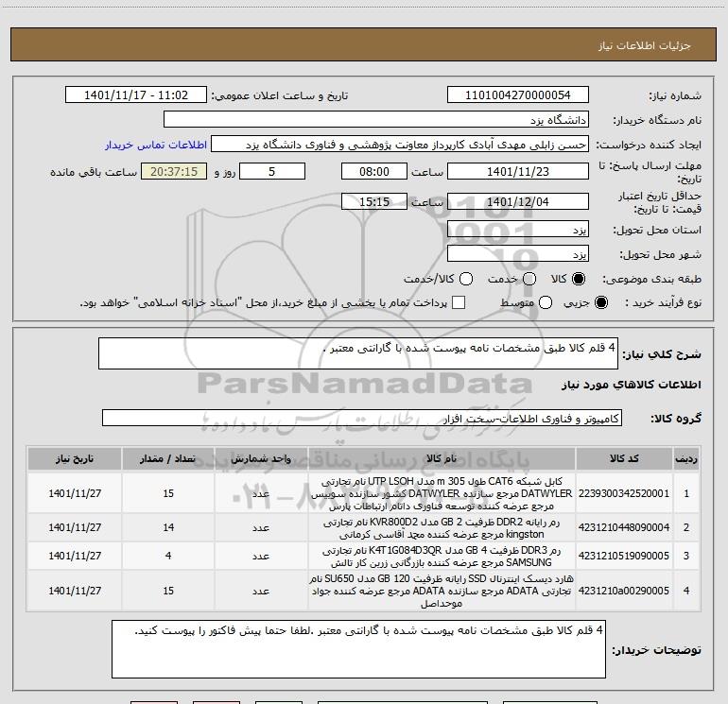Click the ADATA SSD hard disk item name
Viewport: 728px width, 704px height.
coord(442,591)
